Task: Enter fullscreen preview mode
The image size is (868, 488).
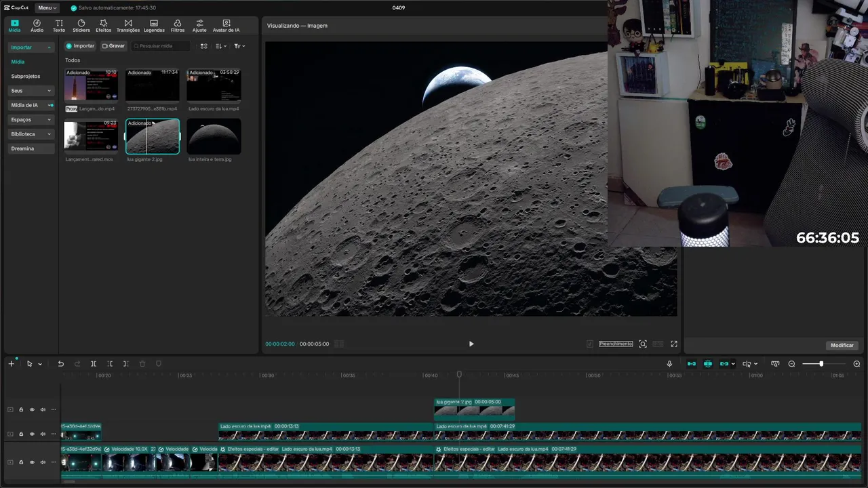Action: tap(674, 344)
